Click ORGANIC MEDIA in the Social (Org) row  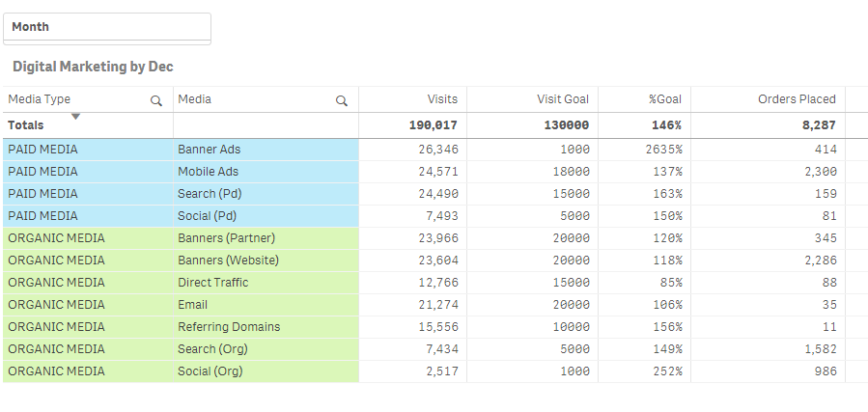click(x=56, y=371)
